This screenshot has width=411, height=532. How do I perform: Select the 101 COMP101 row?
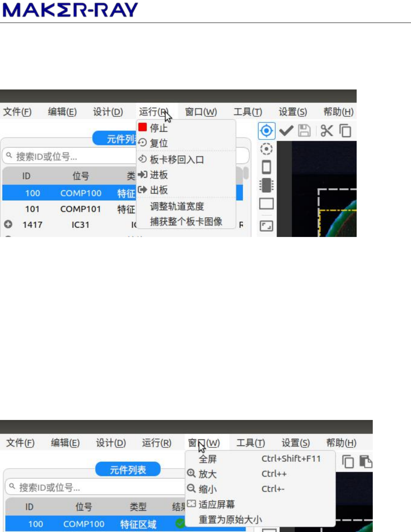[69, 209]
